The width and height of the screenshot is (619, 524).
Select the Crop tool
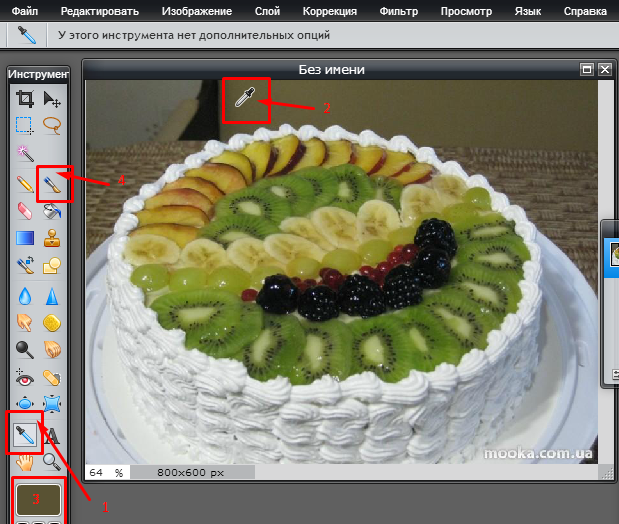tap(25, 98)
